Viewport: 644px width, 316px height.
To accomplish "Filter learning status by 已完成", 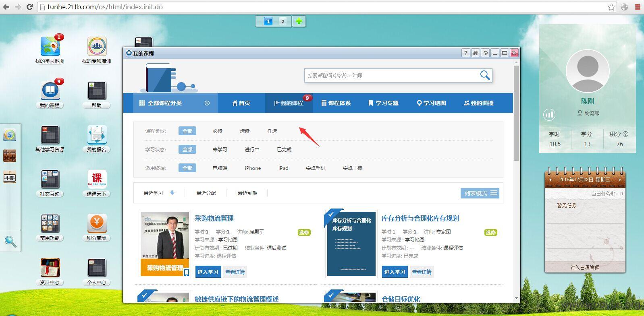I will tap(284, 150).
